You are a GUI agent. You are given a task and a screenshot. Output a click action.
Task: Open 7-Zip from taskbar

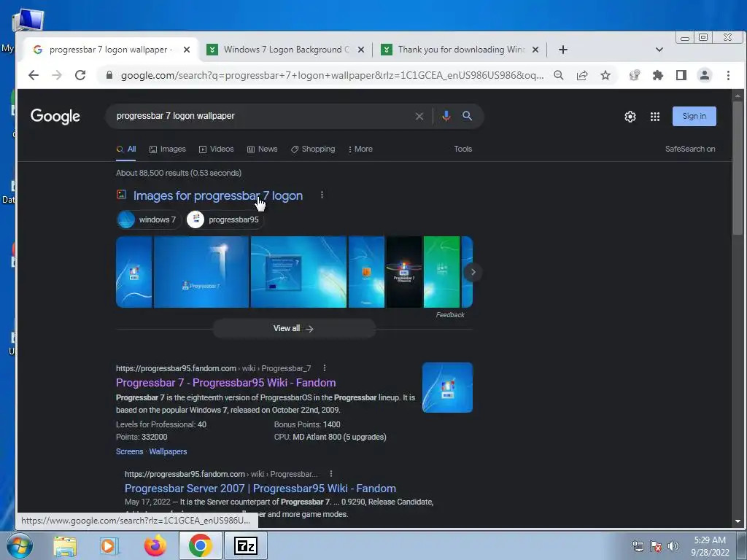pyautogui.click(x=246, y=545)
